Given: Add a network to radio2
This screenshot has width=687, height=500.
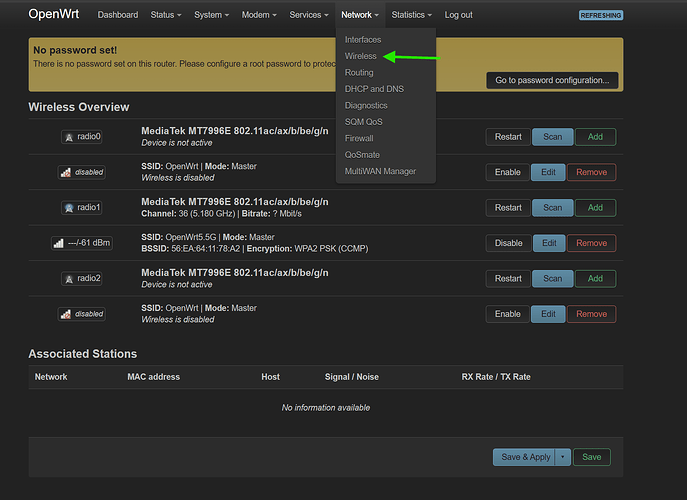Looking at the screenshot, I should [595, 279].
